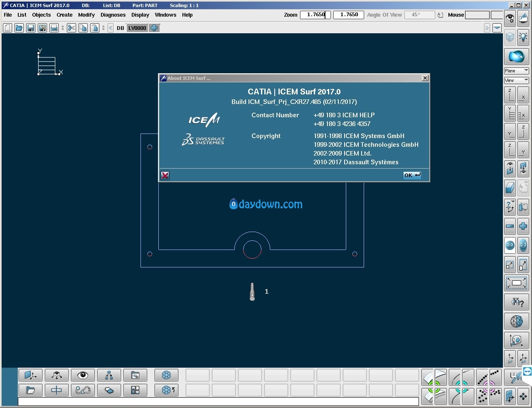Toggle the eye-with-gear display settings button
Viewport: 532px width, 408px height.
tap(510, 19)
